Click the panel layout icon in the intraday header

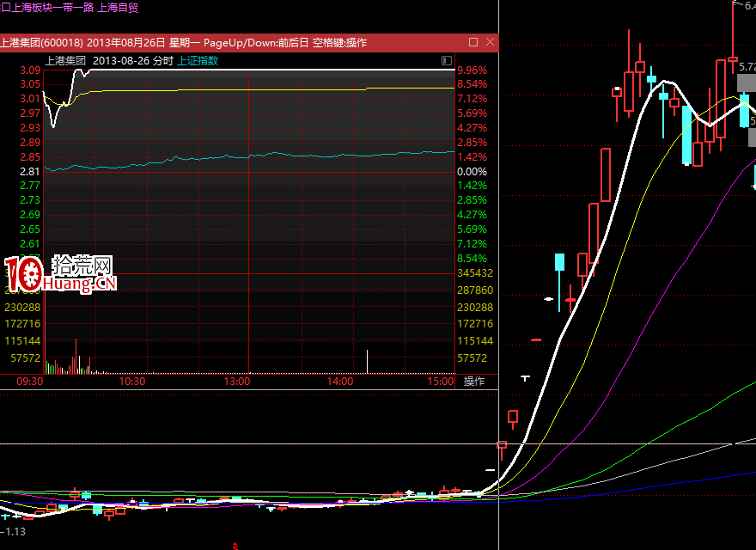tap(446, 60)
